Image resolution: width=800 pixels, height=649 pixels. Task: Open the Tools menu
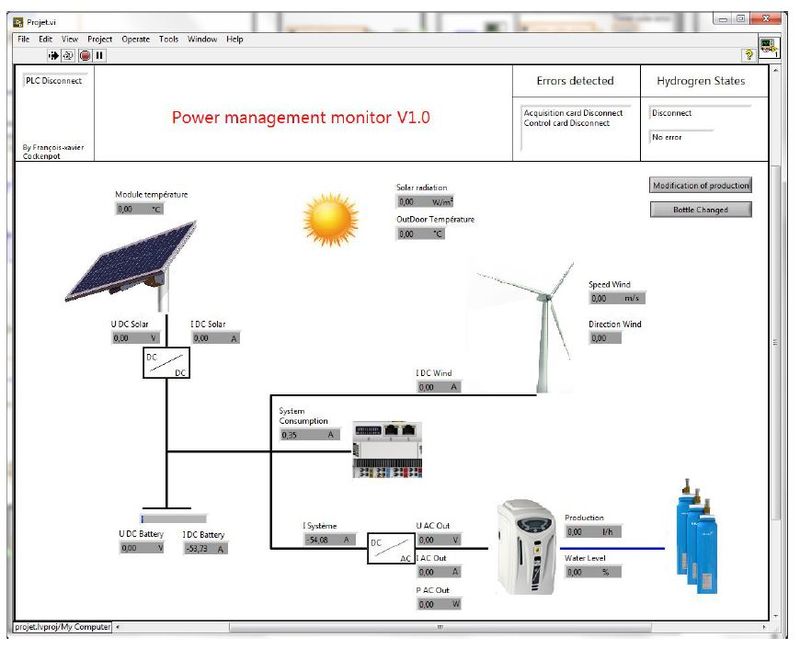(x=169, y=39)
